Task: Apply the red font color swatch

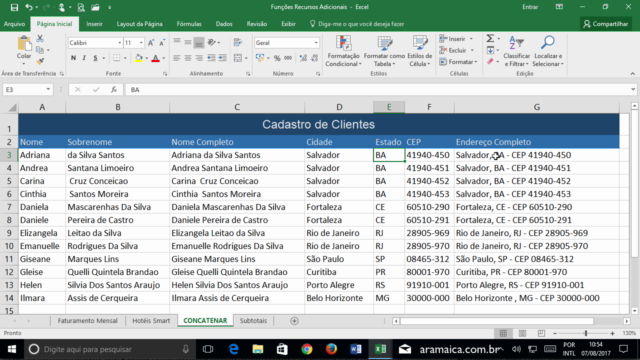Action: coord(156,58)
